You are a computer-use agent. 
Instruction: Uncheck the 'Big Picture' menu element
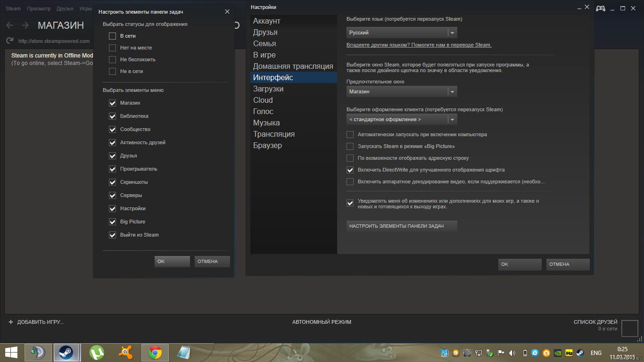coord(112,222)
